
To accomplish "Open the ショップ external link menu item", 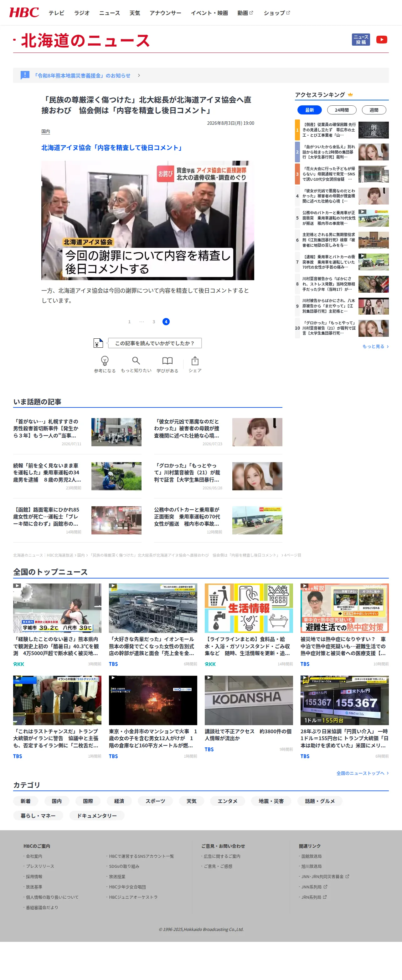I will click(277, 13).
